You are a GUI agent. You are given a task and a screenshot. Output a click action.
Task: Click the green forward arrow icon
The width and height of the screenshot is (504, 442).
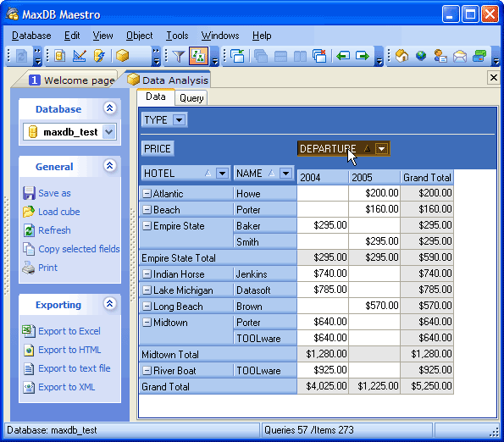[x=363, y=56]
